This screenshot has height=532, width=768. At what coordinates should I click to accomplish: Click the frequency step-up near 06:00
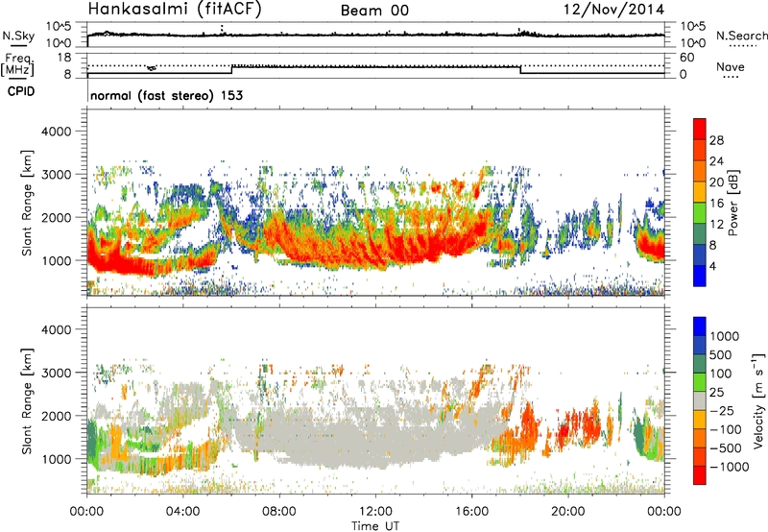pos(232,69)
